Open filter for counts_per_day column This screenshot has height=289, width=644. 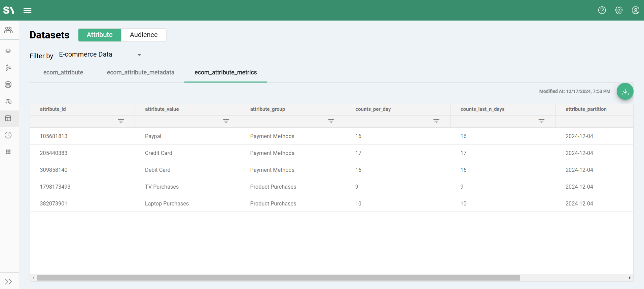[436, 121]
